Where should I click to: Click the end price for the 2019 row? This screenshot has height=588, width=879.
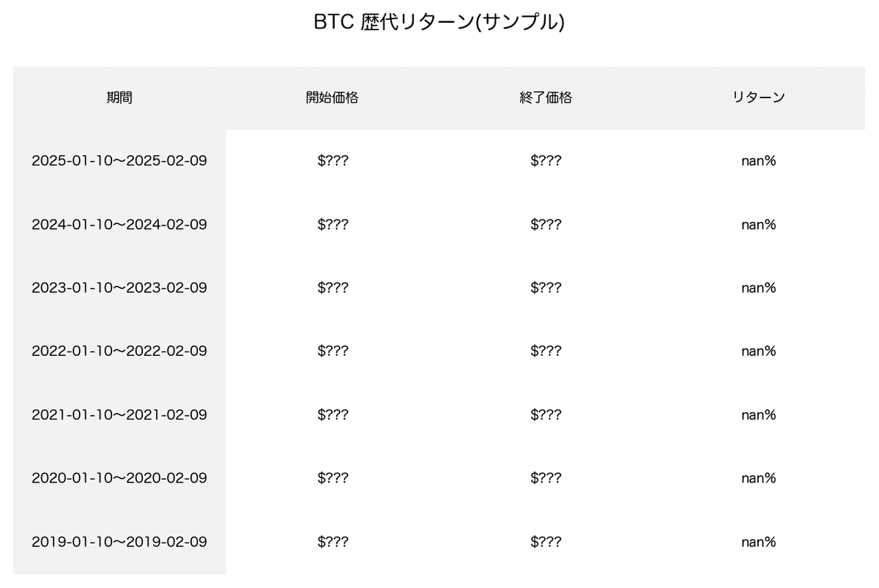[x=546, y=542]
